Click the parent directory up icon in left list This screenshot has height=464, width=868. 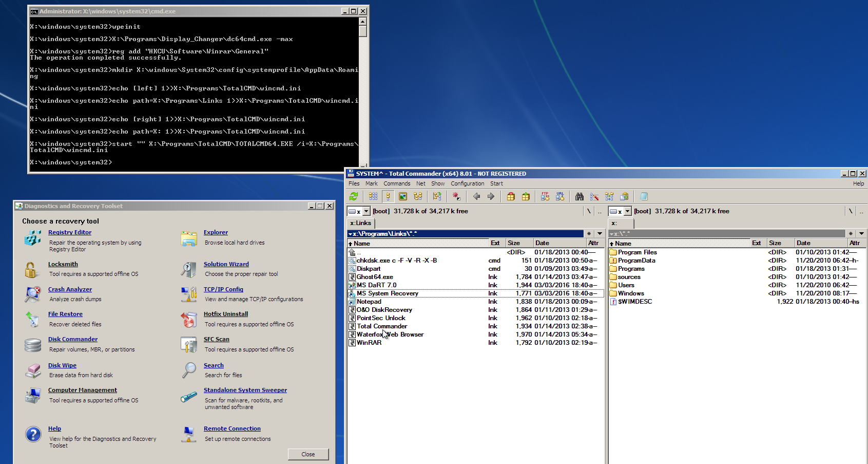(352, 252)
